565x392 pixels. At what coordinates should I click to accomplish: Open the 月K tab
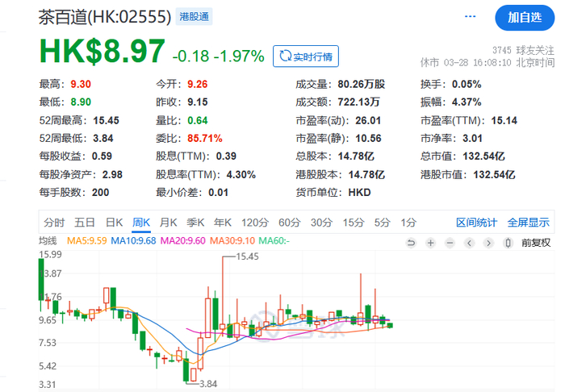click(168, 223)
